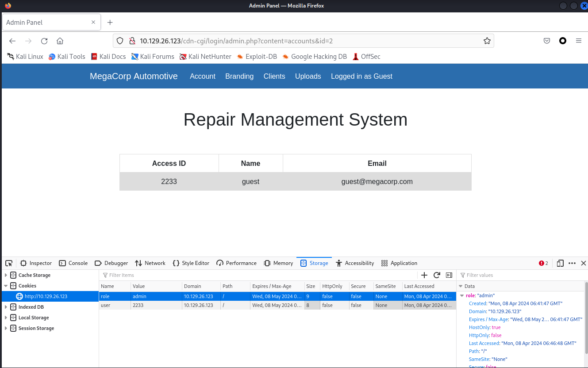Click the guest@megacorp.com email cell

[377, 181]
